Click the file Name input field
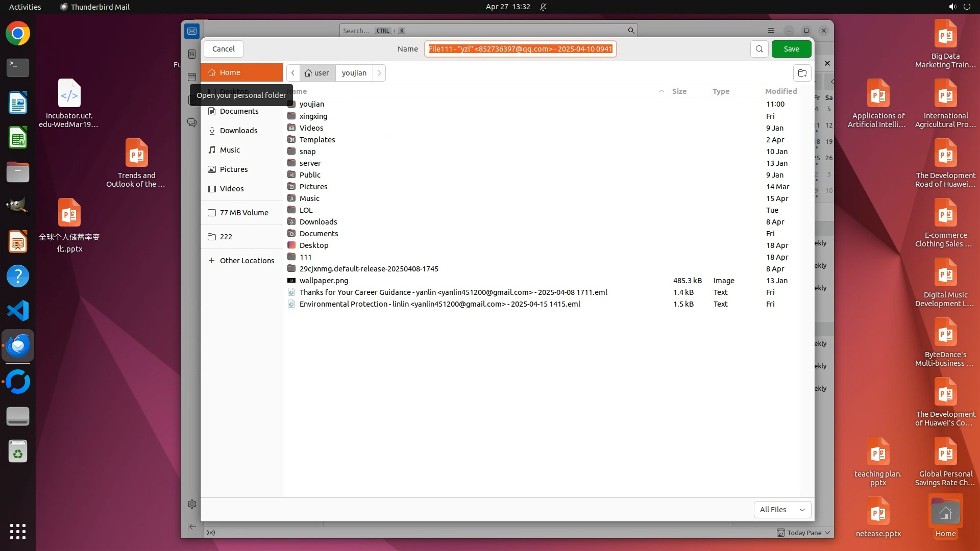This screenshot has height=551, width=980. 520,49
